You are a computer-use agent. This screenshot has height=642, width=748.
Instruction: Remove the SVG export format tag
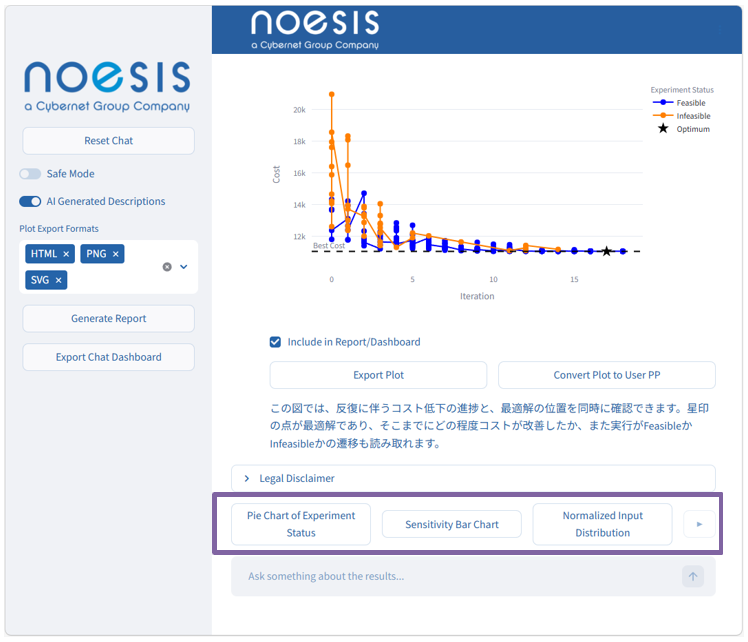coord(58,280)
